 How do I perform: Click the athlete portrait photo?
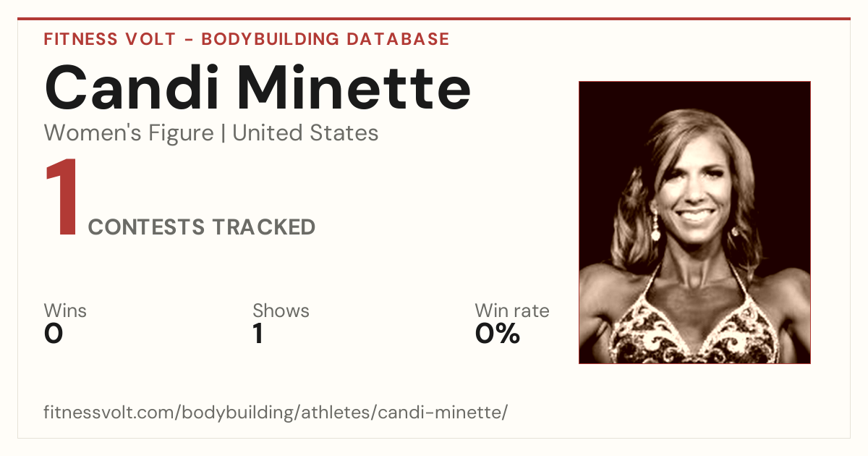[694, 222]
